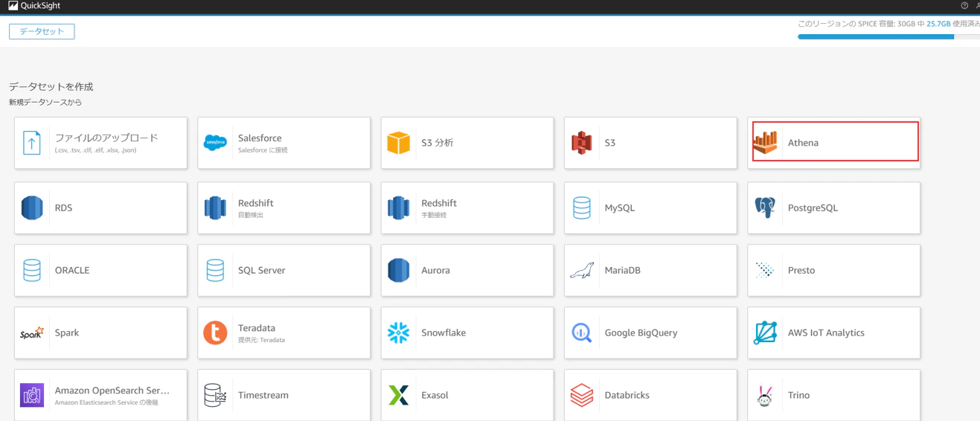Click the Salesforce に接続 subtitle
980x421 pixels.
click(263, 150)
